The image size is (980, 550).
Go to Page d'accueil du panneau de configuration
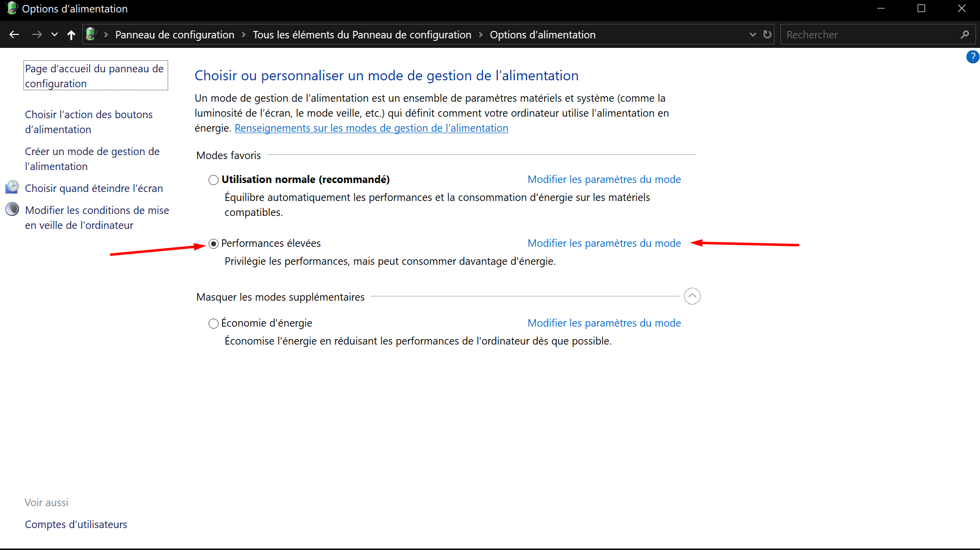pos(95,76)
